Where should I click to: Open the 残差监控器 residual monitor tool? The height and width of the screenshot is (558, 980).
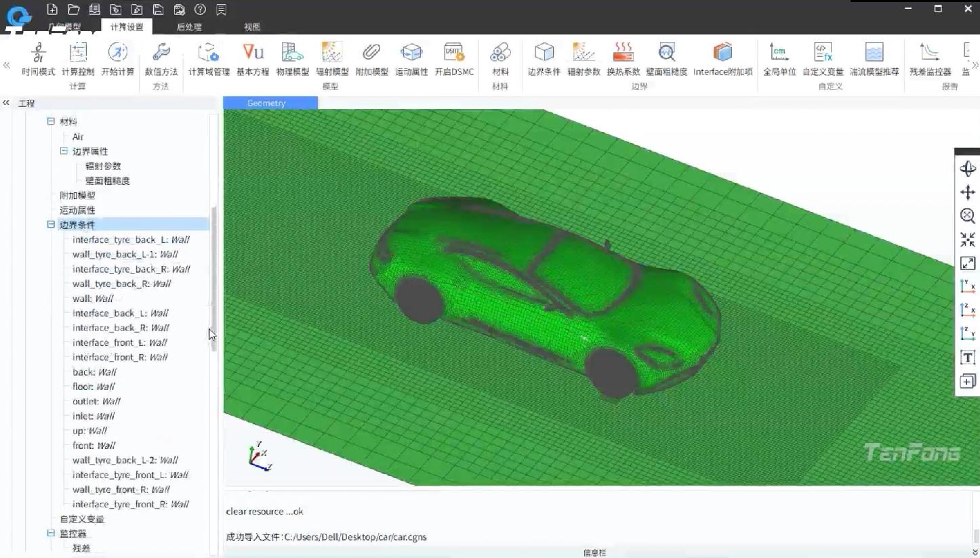click(x=930, y=59)
